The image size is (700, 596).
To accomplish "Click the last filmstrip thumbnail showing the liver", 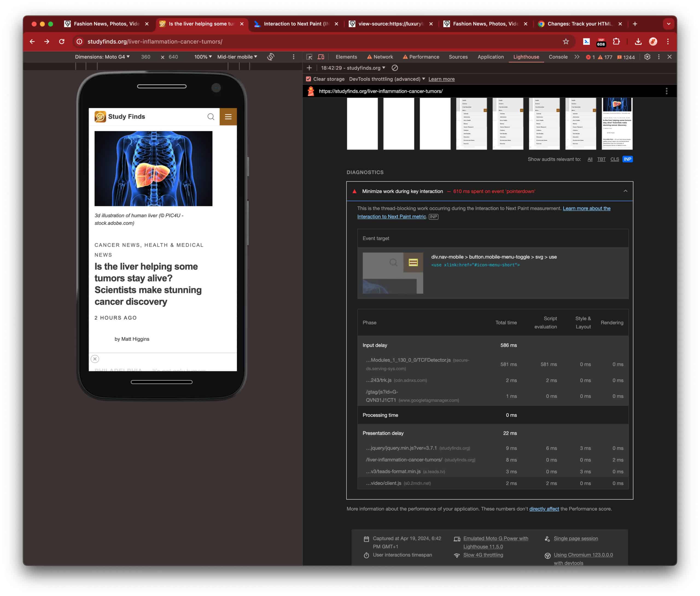I will [x=617, y=124].
